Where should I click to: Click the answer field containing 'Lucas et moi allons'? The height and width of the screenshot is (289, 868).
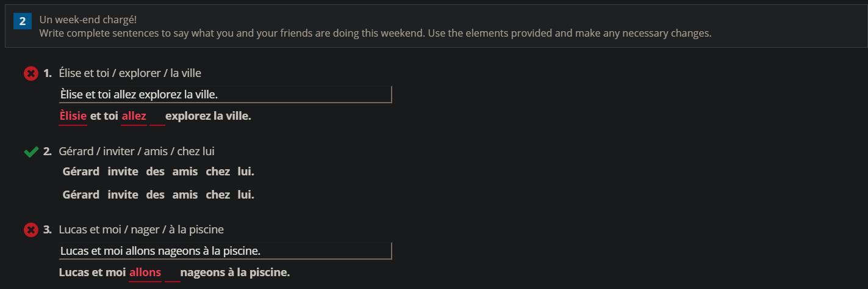point(225,251)
